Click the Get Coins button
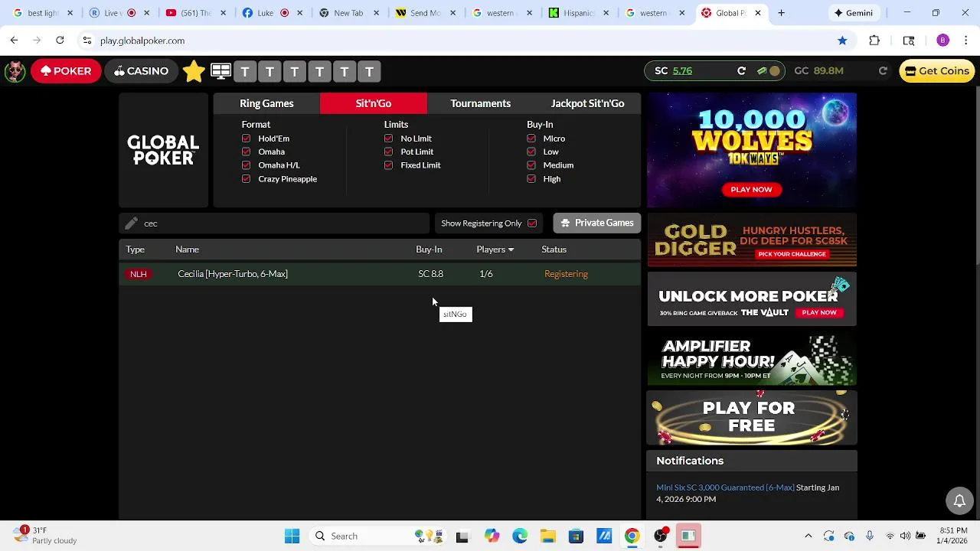Image resolution: width=980 pixels, height=551 pixels. coord(937,71)
